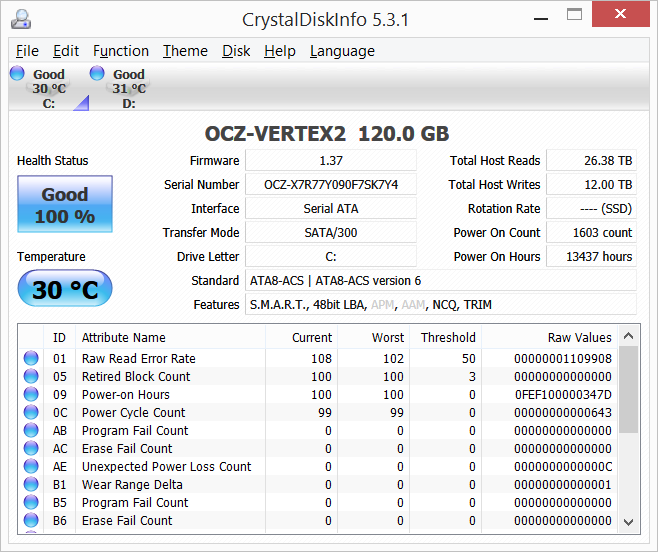Click status orb for B6 Erase Fail Count
The height and width of the screenshot is (552, 658).
click(31, 521)
